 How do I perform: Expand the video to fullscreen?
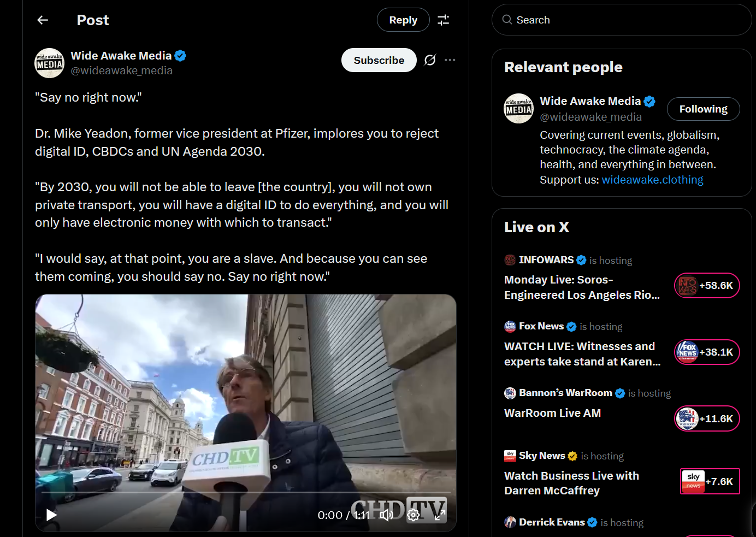coord(440,515)
